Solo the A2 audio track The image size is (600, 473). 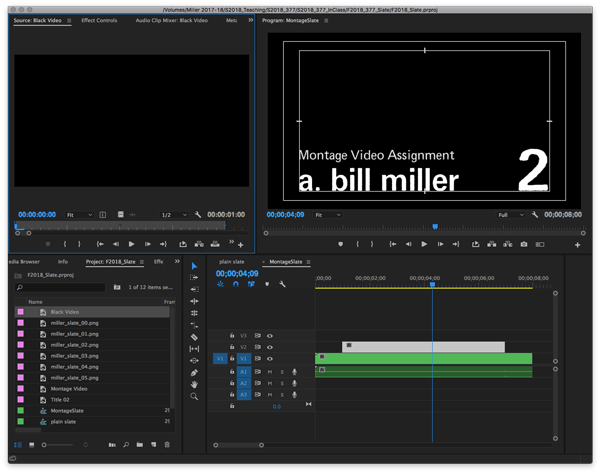(282, 383)
